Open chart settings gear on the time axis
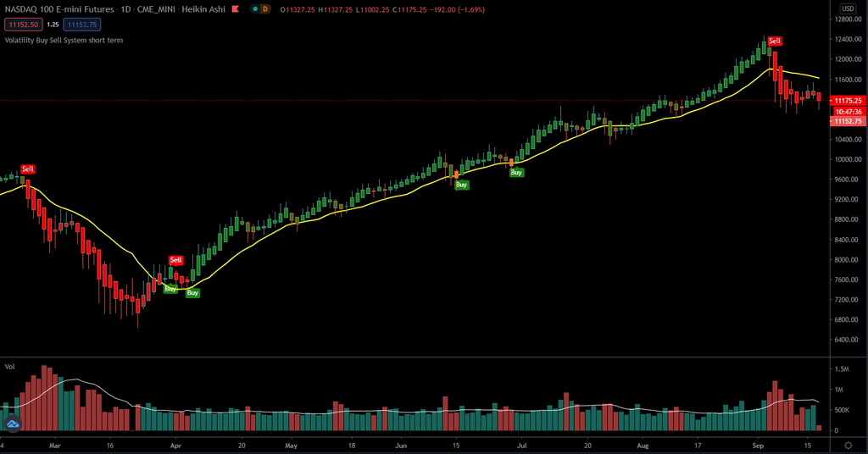The height and width of the screenshot is (454, 868). click(848, 446)
